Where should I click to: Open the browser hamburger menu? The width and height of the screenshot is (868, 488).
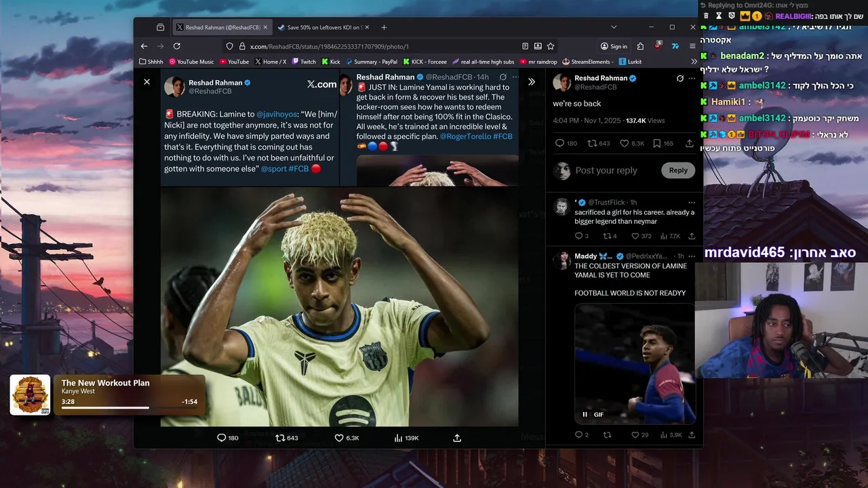(x=692, y=46)
